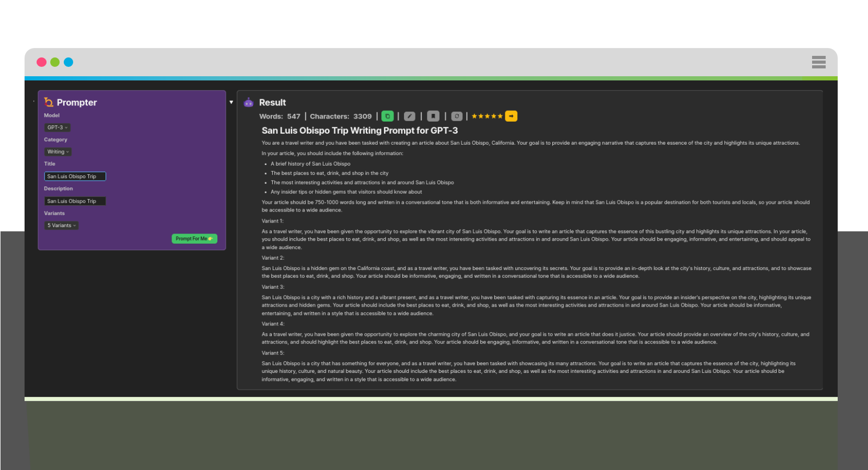868x470 pixels.
Task: Set the rating to one star
Action: click(474, 116)
